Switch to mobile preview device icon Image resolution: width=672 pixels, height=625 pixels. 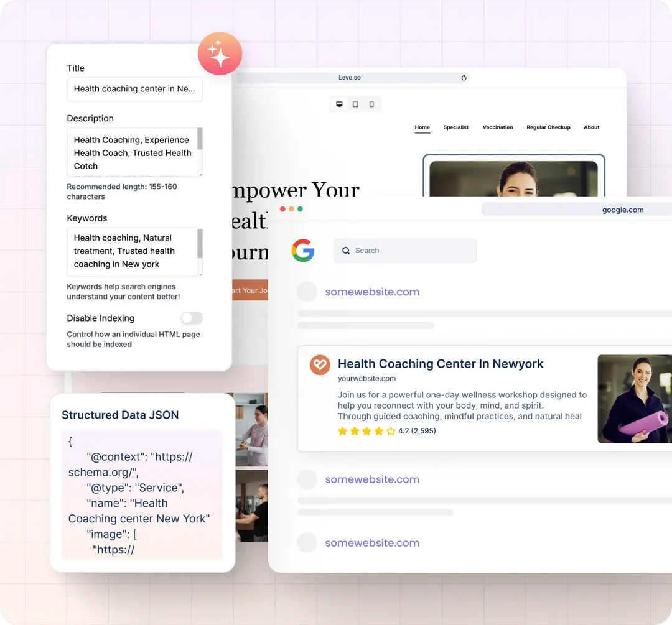pos(371,104)
